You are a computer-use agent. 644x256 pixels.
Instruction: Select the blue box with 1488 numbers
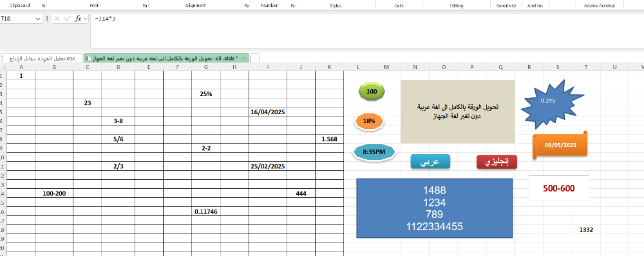point(435,208)
